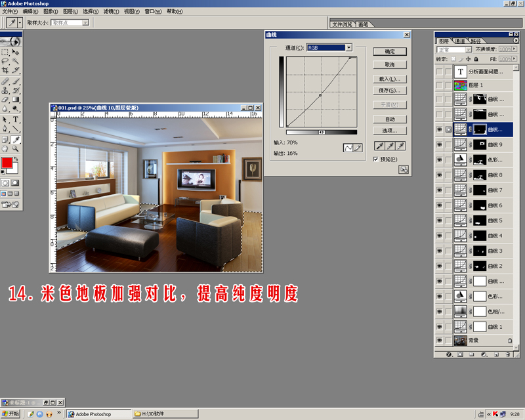
Task: Toggle the Preview checkbox in Curves dialog
Action: point(375,159)
